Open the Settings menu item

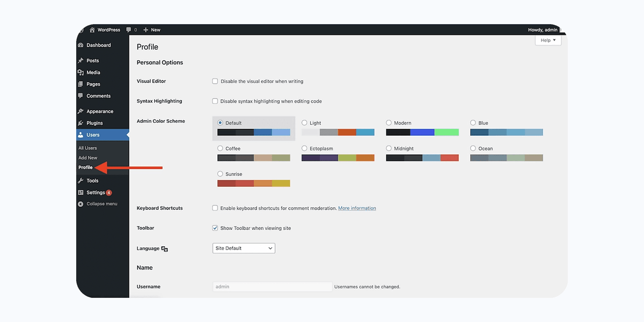click(96, 193)
